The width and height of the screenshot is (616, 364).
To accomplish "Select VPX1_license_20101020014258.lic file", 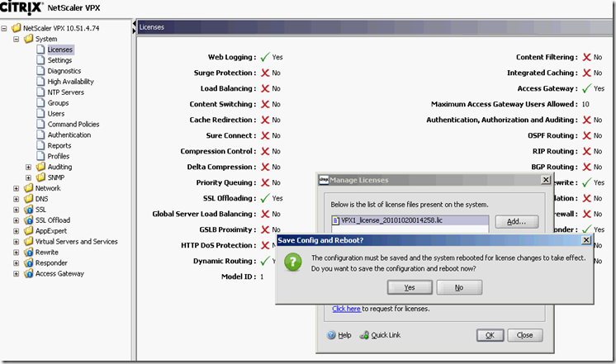I will point(410,220).
